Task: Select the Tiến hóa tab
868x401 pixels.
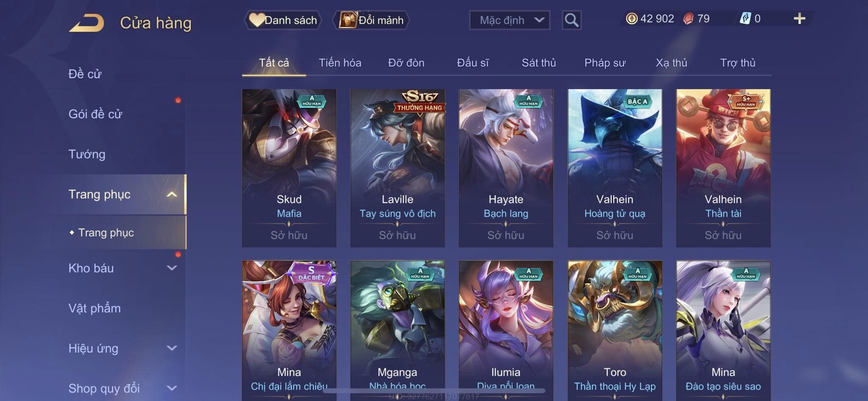Action: [340, 63]
